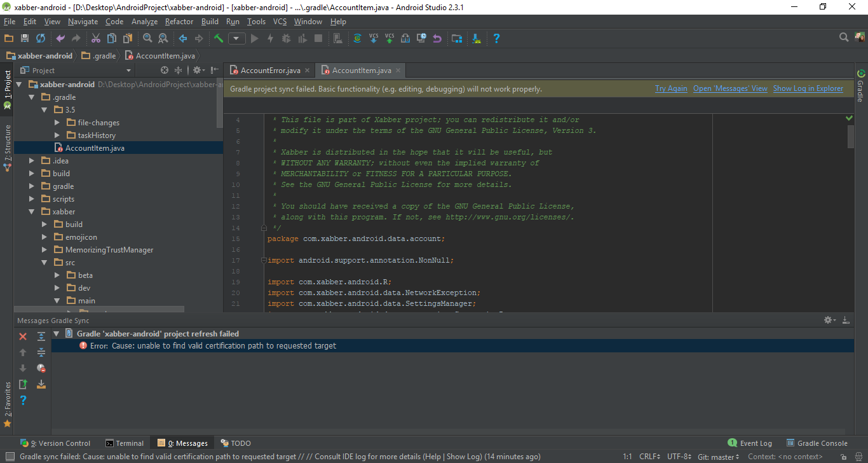Expand the .idea folder
This screenshot has height=463, width=868.
point(32,161)
